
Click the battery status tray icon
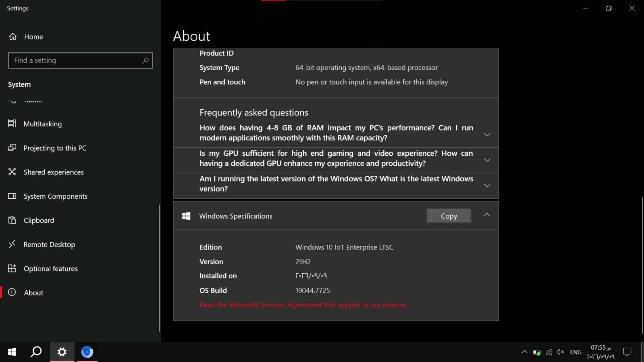click(x=537, y=352)
